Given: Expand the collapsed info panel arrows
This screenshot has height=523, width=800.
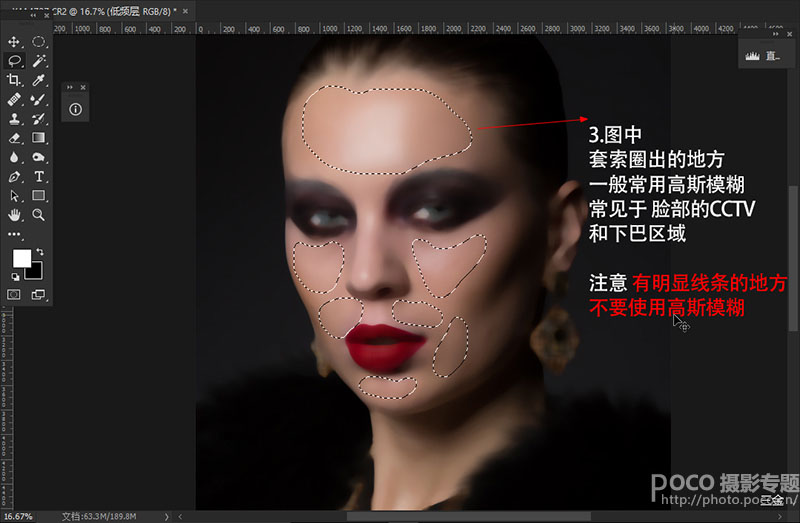Looking at the screenshot, I should click(x=70, y=87).
